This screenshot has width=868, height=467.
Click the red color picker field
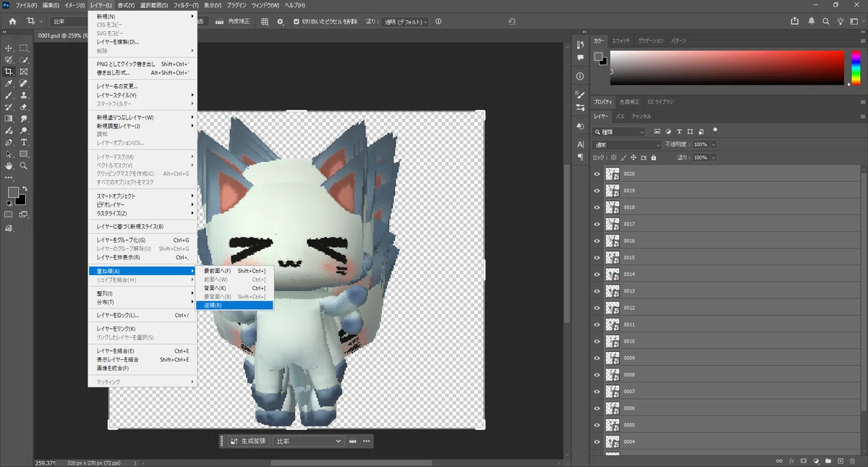(728, 68)
